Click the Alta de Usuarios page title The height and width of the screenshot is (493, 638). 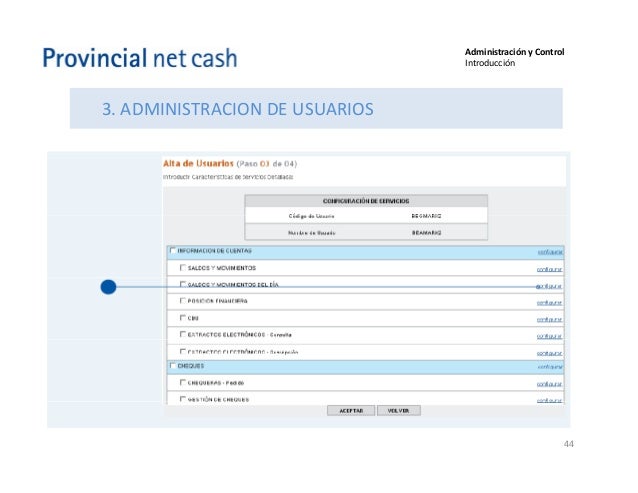(198, 164)
